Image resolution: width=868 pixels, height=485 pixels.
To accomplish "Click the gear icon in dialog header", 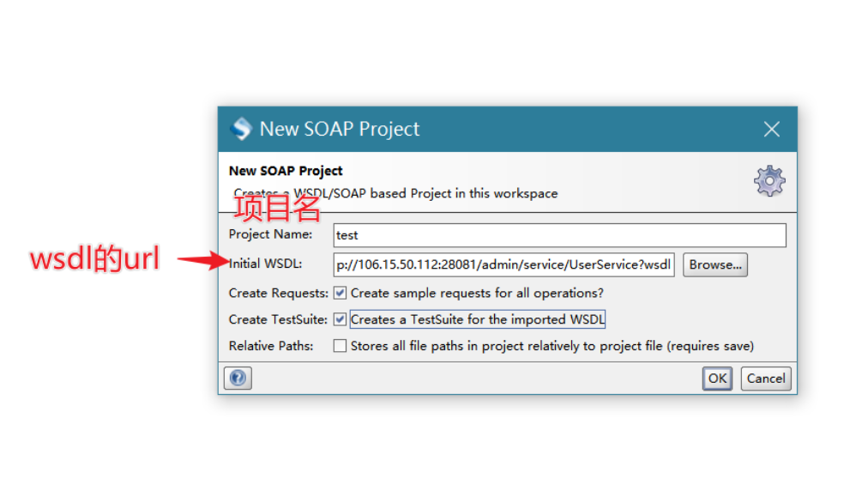I will click(x=769, y=181).
